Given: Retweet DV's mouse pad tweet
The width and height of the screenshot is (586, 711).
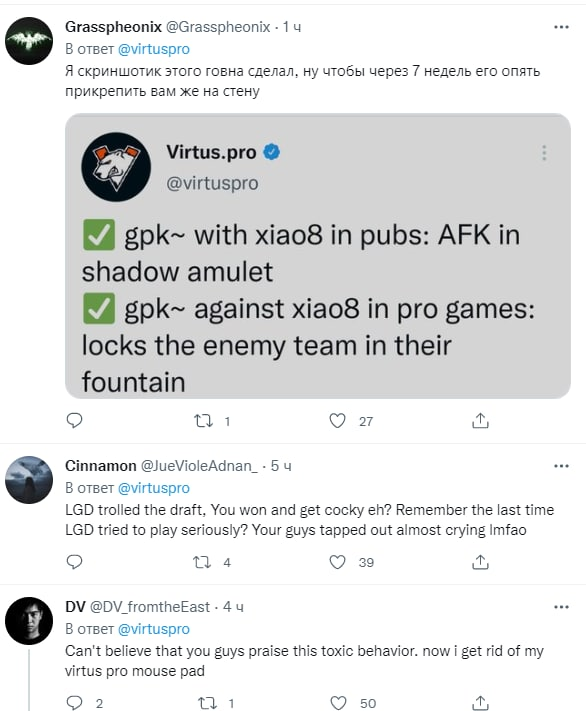Looking at the screenshot, I should pyautogui.click(x=208, y=703).
